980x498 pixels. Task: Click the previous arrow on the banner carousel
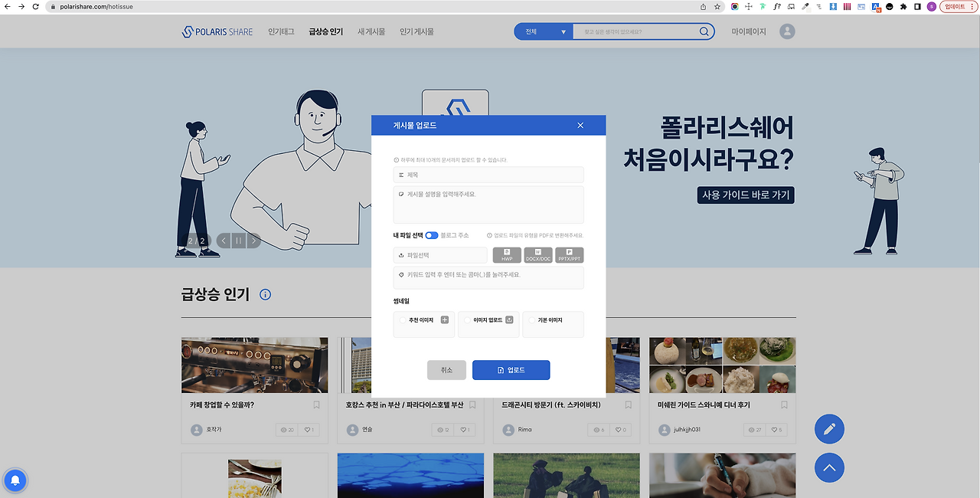pos(222,240)
